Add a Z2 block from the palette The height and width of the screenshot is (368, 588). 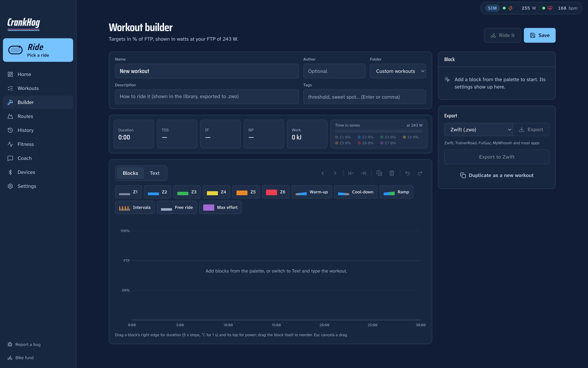click(x=157, y=192)
